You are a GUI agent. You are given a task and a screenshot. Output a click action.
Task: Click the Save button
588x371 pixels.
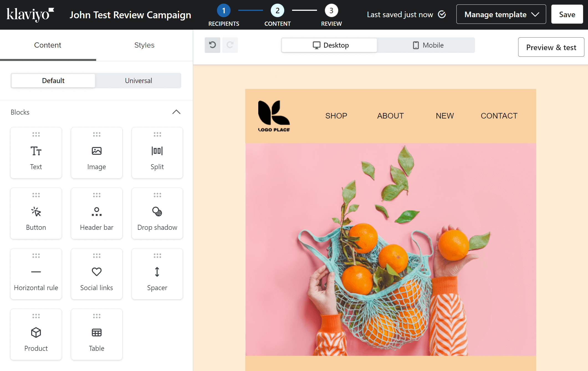[567, 14]
